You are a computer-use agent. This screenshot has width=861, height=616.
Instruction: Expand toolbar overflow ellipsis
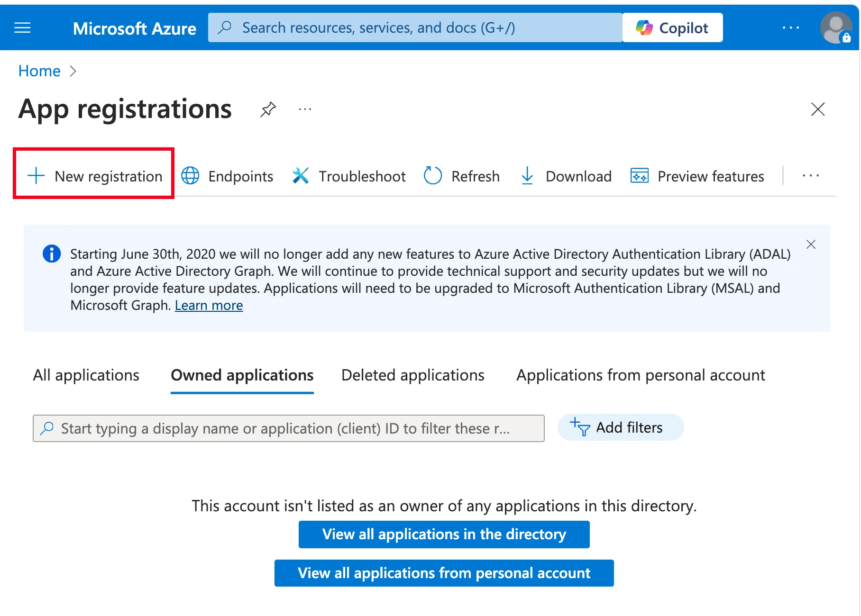(810, 176)
